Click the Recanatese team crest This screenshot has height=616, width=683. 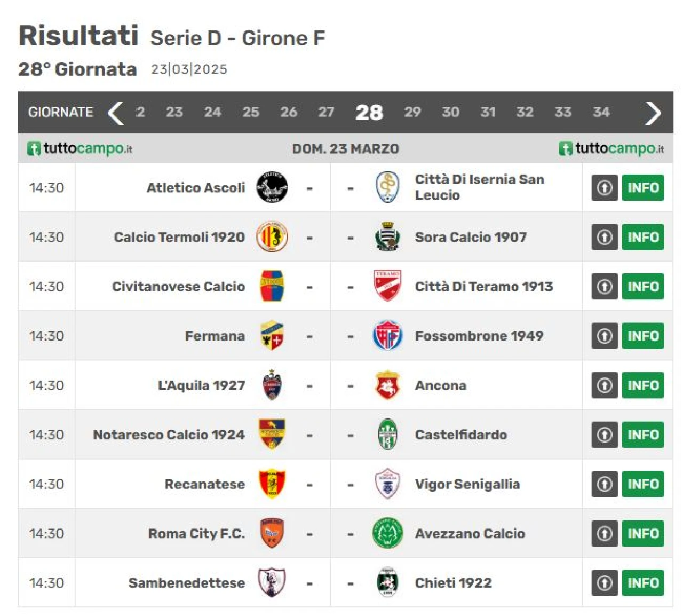[x=272, y=484]
